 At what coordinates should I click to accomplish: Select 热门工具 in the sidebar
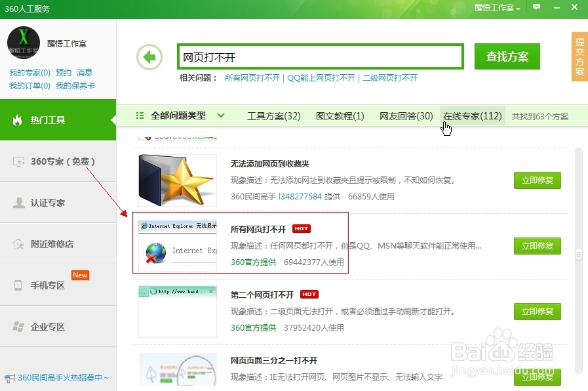pyautogui.click(x=58, y=119)
